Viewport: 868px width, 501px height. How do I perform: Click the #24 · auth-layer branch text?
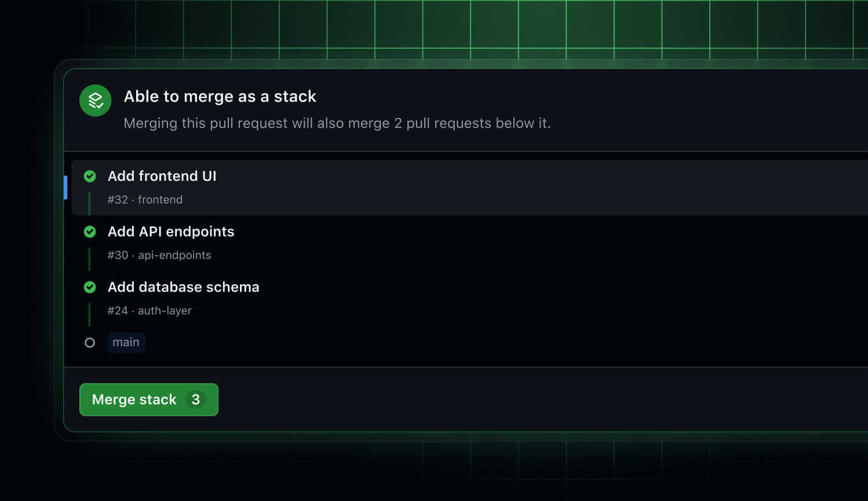click(149, 311)
